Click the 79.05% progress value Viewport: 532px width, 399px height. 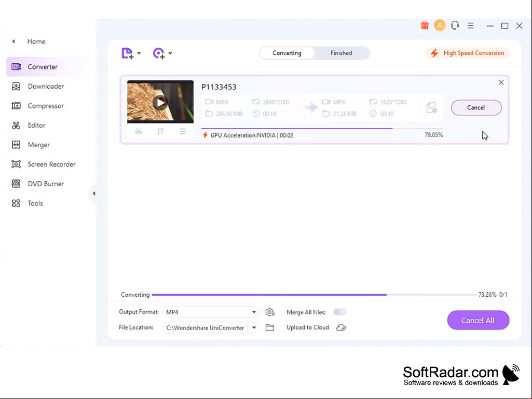coord(433,135)
